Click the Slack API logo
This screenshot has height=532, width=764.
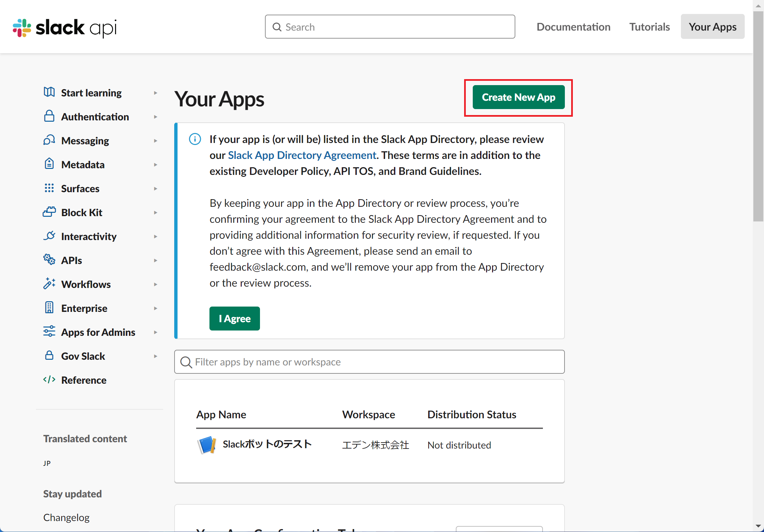(x=64, y=28)
